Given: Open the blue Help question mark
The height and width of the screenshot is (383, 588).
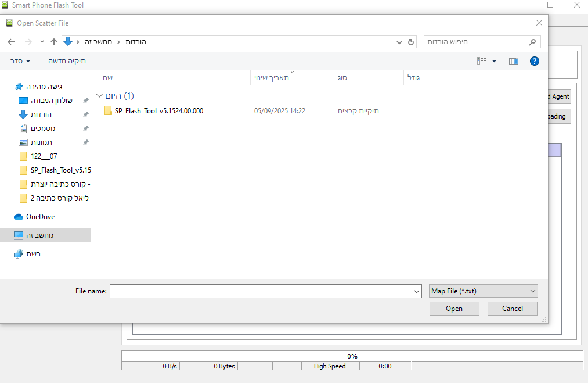Looking at the screenshot, I should tap(535, 61).
